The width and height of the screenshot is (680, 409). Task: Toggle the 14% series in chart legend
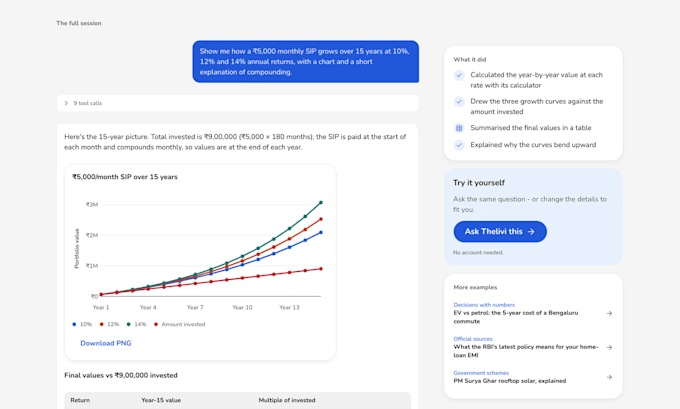[x=136, y=324]
